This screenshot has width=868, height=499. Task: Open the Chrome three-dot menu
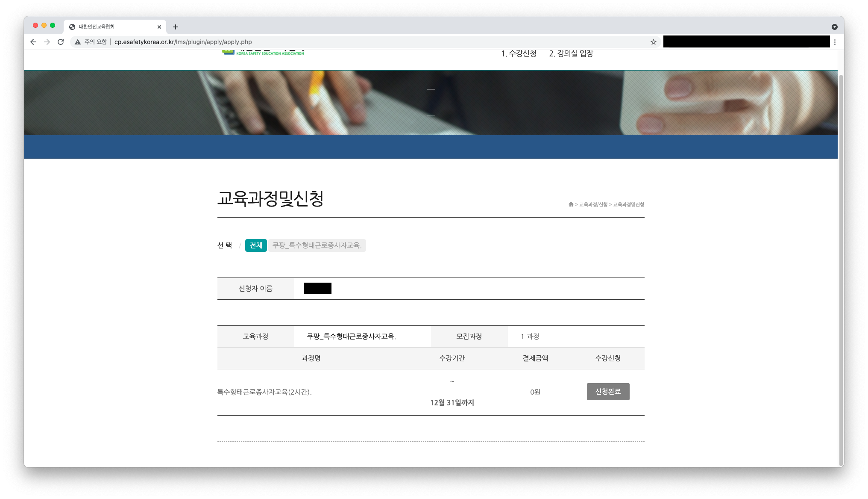835,42
